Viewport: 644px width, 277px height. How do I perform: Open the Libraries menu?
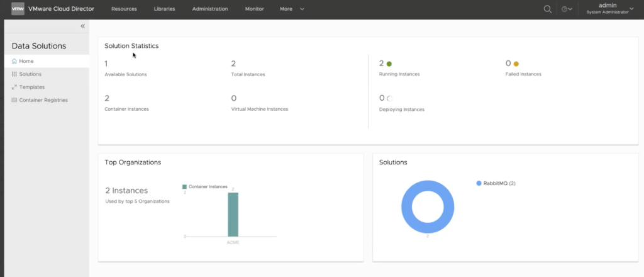coord(164,9)
